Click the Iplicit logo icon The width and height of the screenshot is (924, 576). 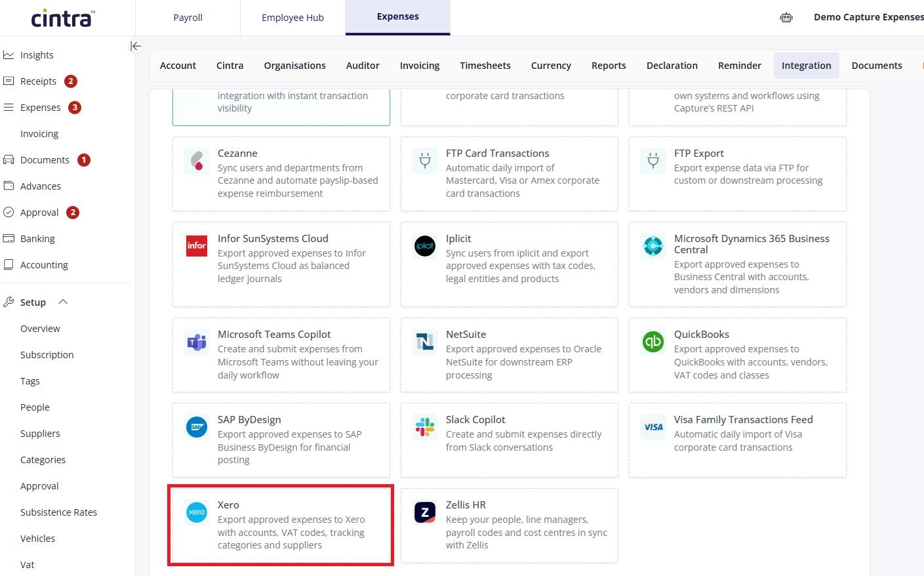[425, 246]
